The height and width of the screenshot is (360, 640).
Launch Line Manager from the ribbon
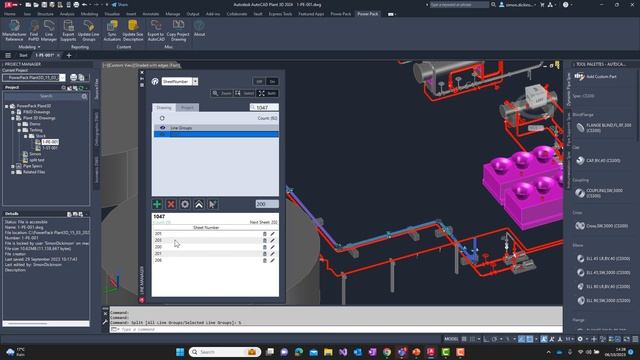coord(49,30)
